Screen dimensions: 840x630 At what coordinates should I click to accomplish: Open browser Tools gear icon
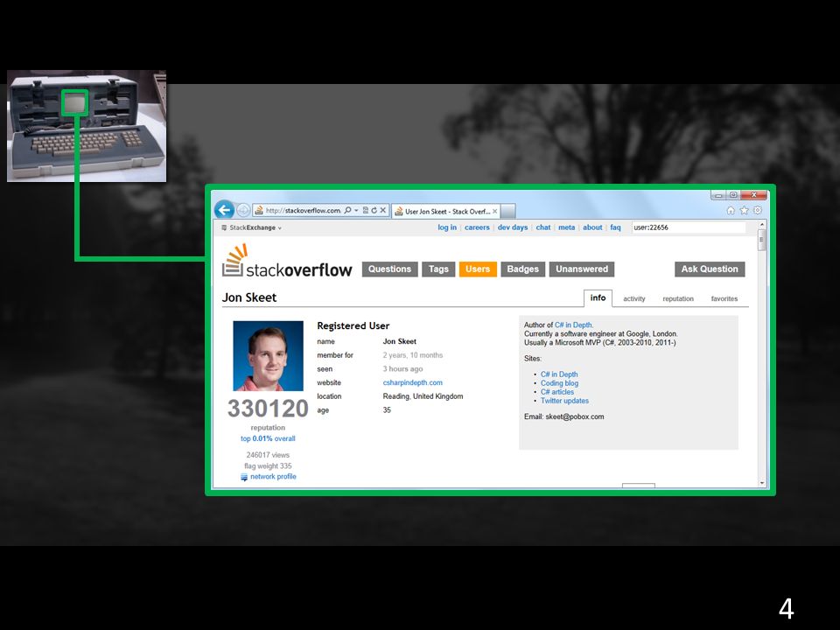758,211
